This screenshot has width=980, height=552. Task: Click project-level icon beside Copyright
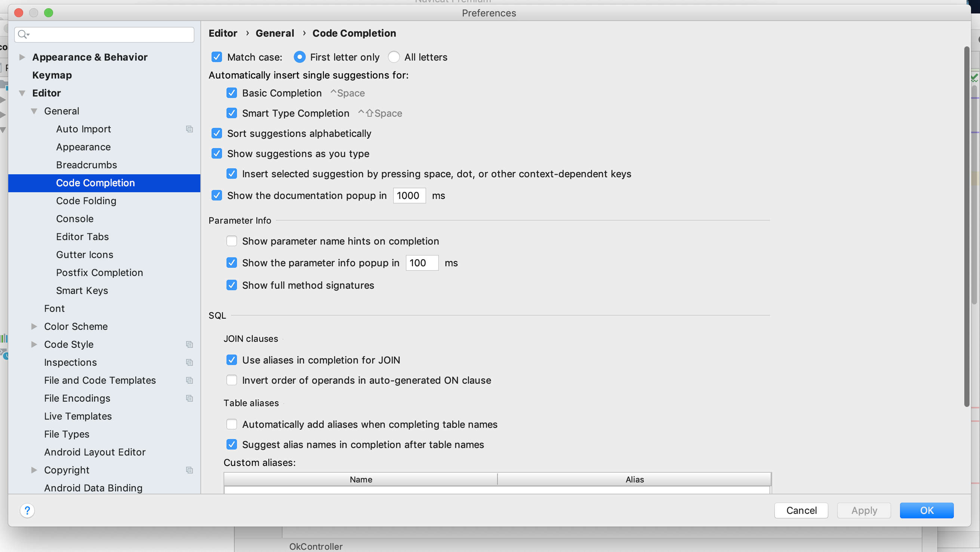[189, 470]
